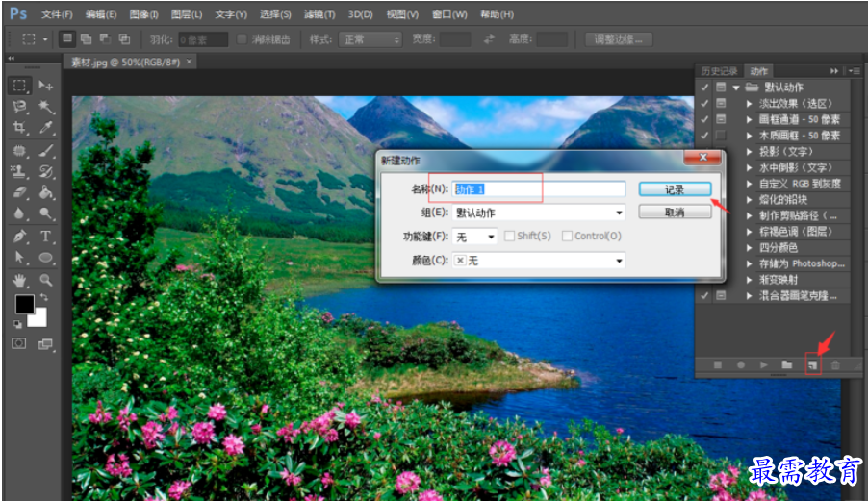Open tool preset picker arrow

[x=45, y=39]
